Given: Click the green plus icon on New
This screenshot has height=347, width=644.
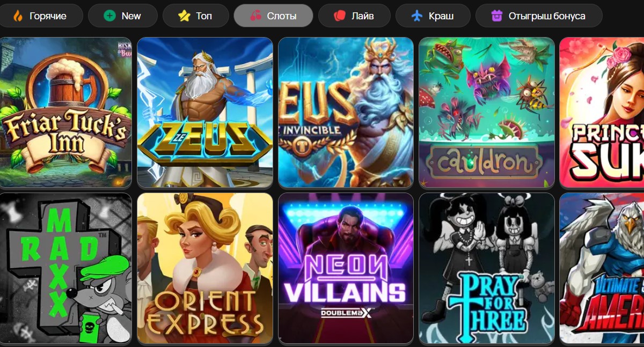Looking at the screenshot, I should coord(110,16).
